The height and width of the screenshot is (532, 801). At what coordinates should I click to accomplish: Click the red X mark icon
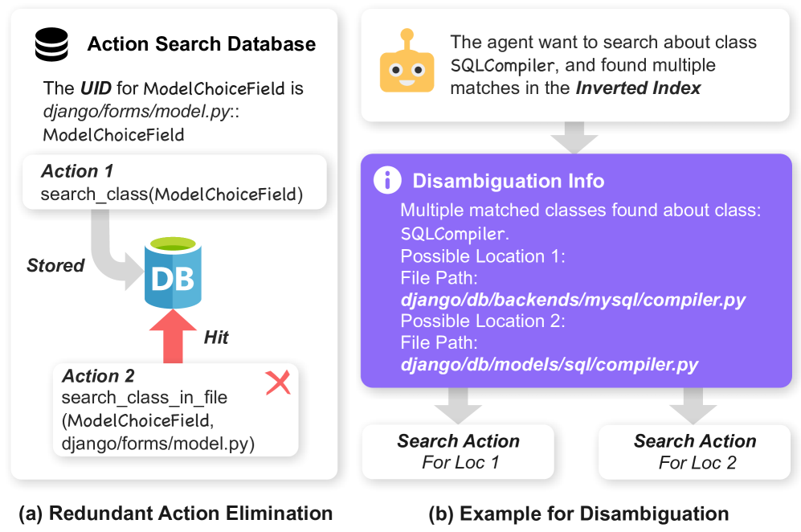click(277, 382)
